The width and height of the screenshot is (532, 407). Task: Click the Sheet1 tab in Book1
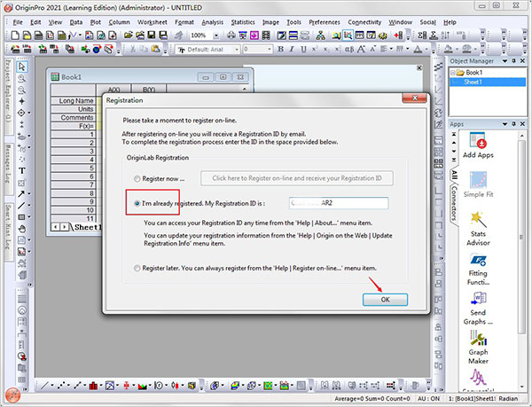coord(88,227)
